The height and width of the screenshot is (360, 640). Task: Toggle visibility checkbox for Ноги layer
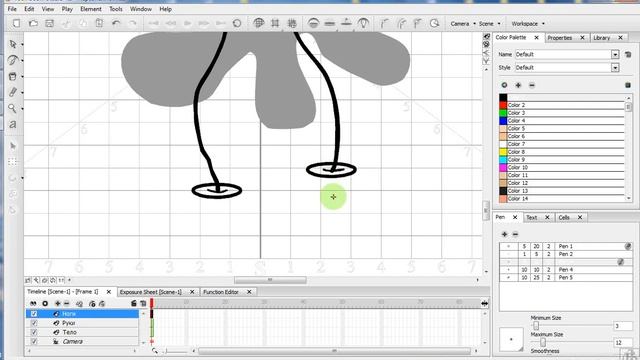point(34,314)
